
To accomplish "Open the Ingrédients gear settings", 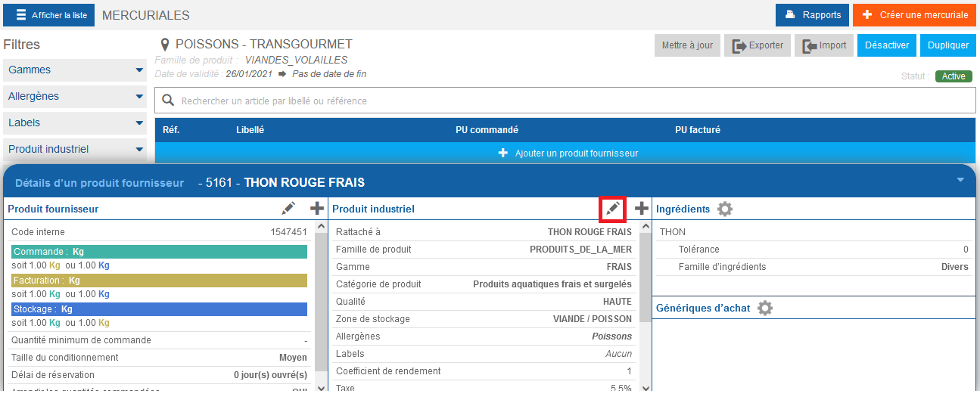I will click(724, 209).
